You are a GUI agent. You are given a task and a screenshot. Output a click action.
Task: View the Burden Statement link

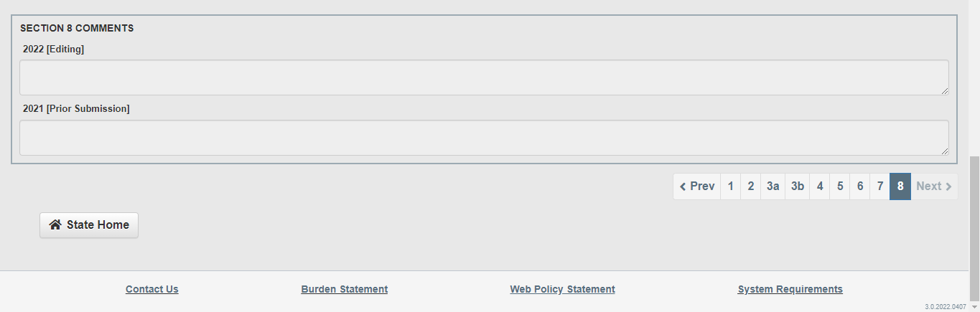point(344,290)
